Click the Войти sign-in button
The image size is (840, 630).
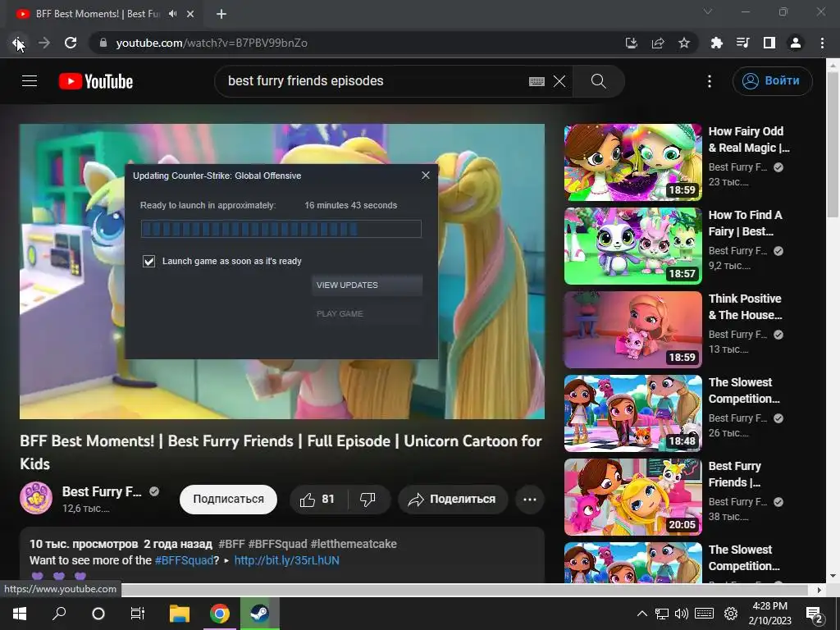[x=772, y=81]
